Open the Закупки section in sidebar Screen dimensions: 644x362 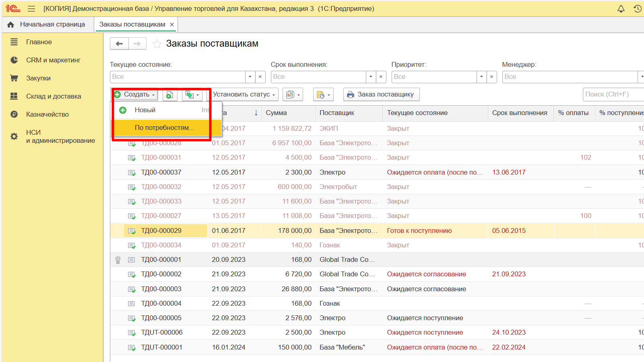38,78
